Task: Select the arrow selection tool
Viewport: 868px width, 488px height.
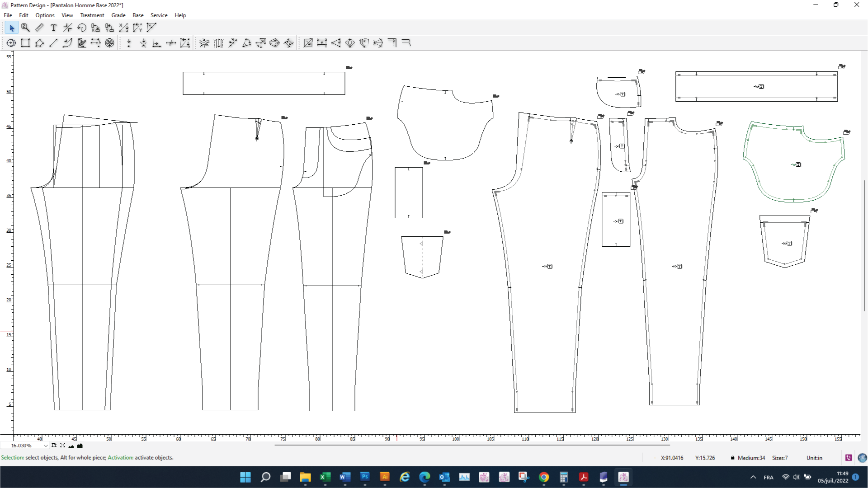Action: [12, 28]
